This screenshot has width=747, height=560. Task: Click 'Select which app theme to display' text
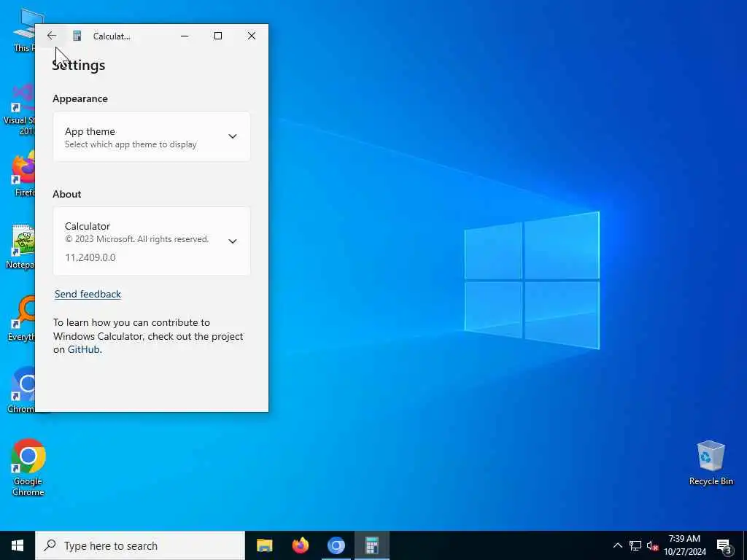click(131, 144)
